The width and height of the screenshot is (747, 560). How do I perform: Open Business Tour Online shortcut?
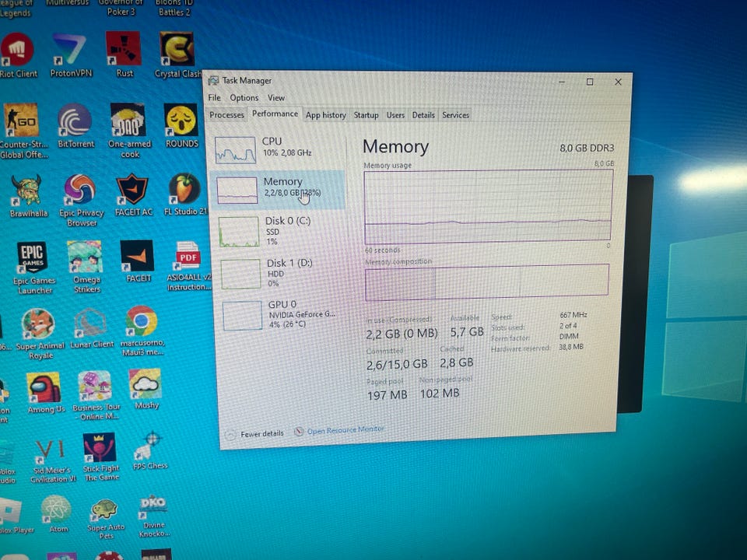(x=96, y=396)
